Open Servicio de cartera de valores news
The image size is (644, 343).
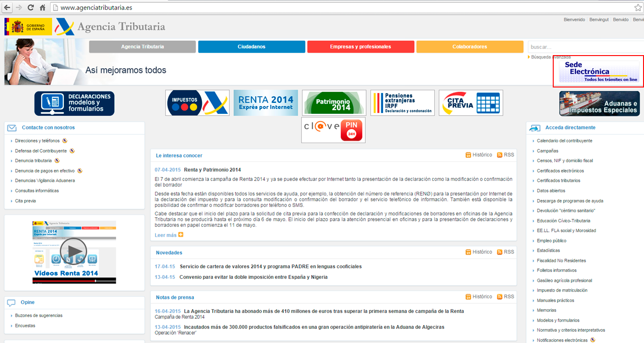pyautogui.click(x=271, y=266)
